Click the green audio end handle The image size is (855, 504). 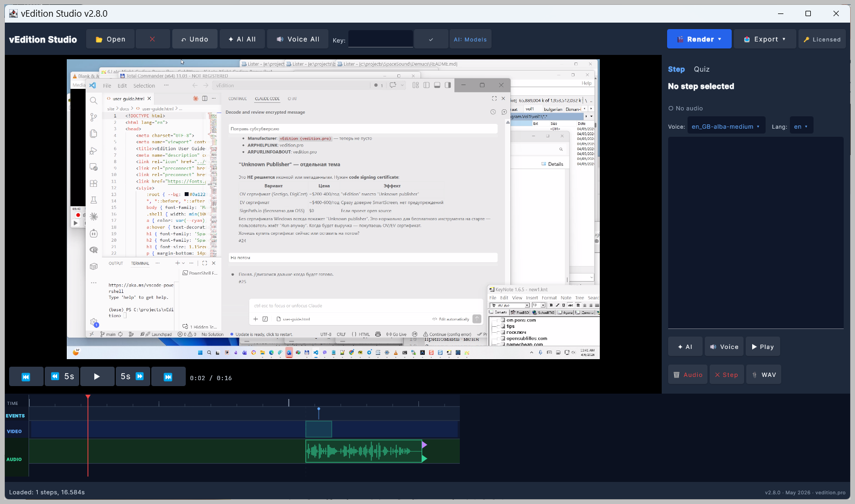[424, 459]
